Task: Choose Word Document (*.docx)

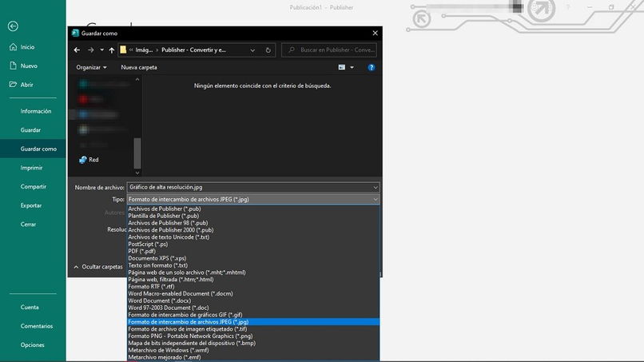Action: tap(253, 300)
